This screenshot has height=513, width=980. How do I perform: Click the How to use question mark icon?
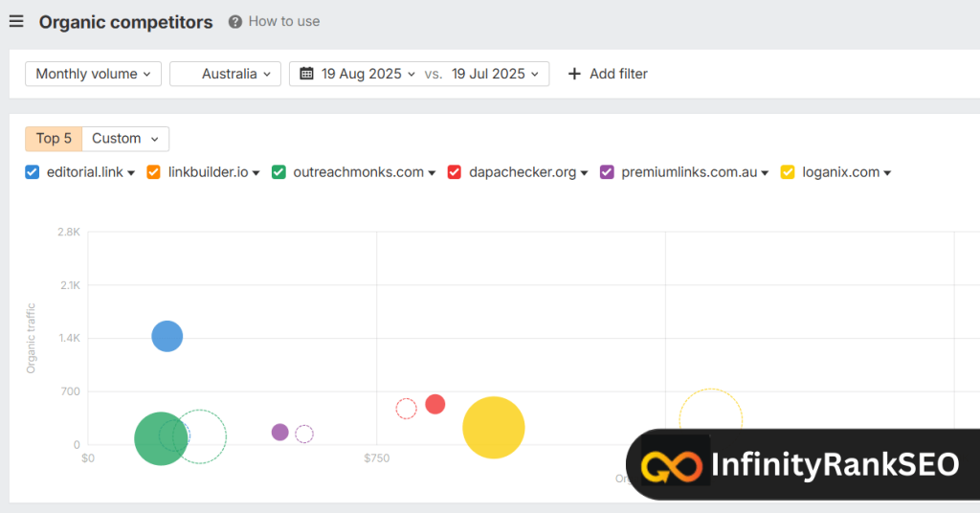(235, 21)
